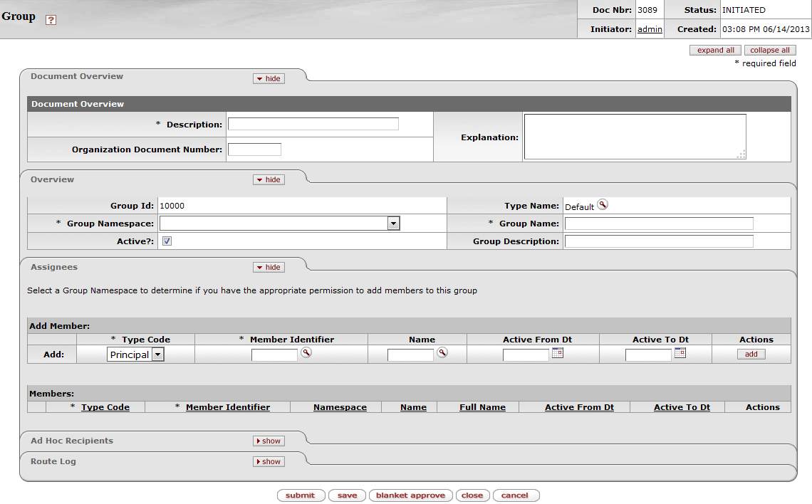
Task: Open Type Name lookup magnifier
Action: 603,205
